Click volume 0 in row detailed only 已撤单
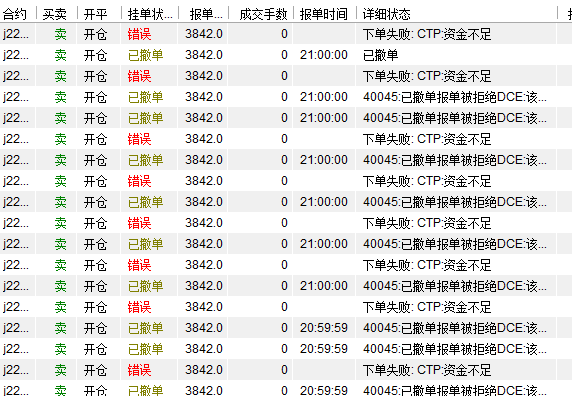The image size is (572, 396). click(284, 55)
